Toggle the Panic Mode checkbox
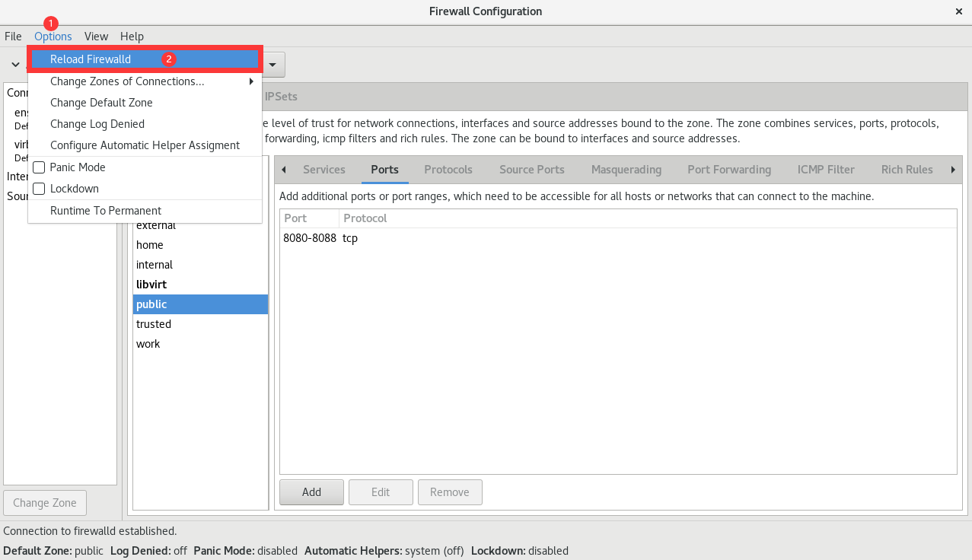This screenshot has width=972, height=560. (x=40, y=167)
